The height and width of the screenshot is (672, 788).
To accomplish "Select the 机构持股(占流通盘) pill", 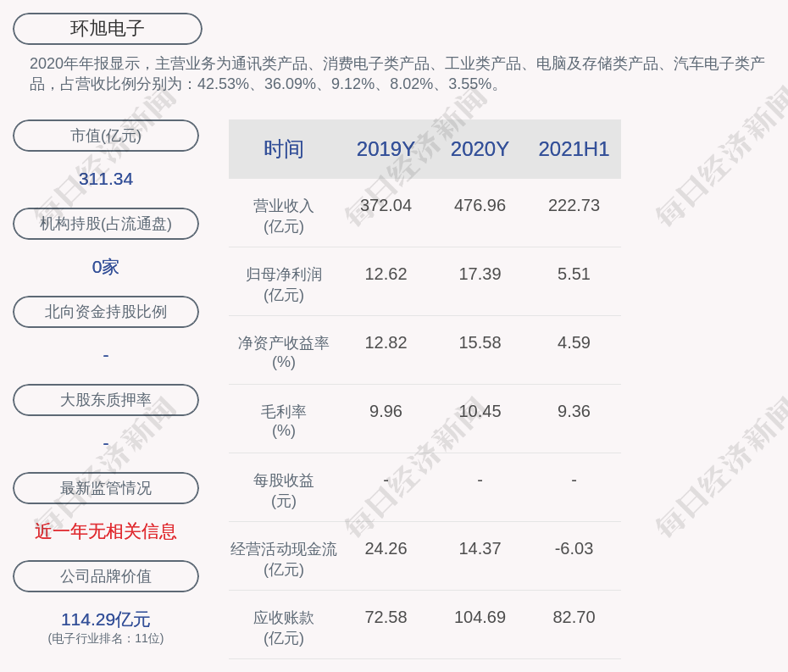I will [x=106, y=224].
